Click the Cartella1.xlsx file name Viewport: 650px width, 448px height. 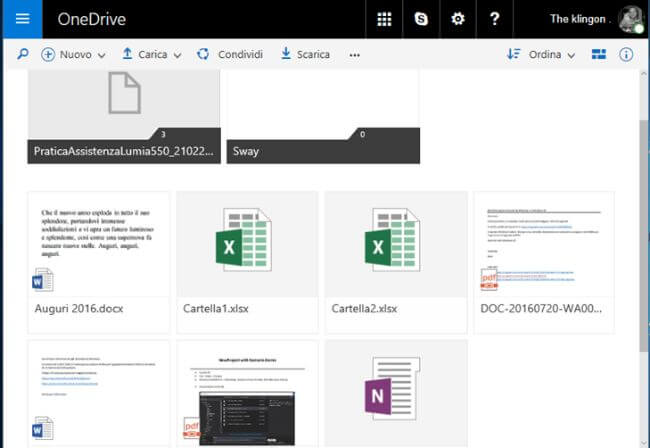[x=216, y=309]
